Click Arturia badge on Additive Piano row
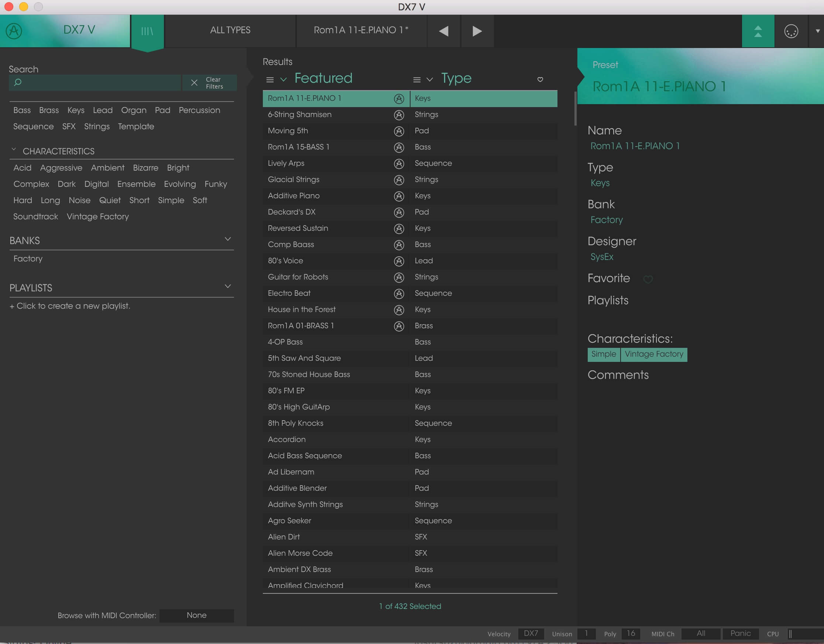The width and height of the screenshot is (824, 644). coord(399,196)
